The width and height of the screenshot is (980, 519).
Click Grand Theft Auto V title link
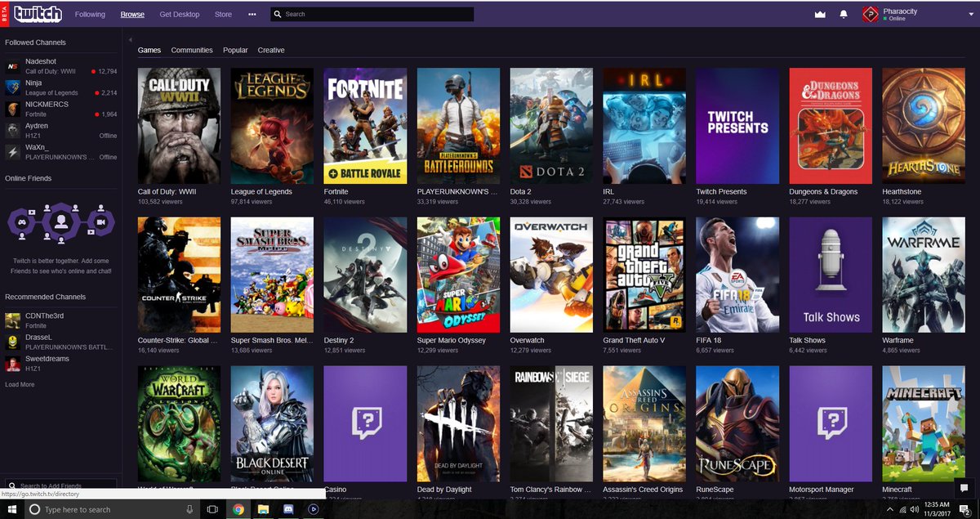tap(634, 340)
